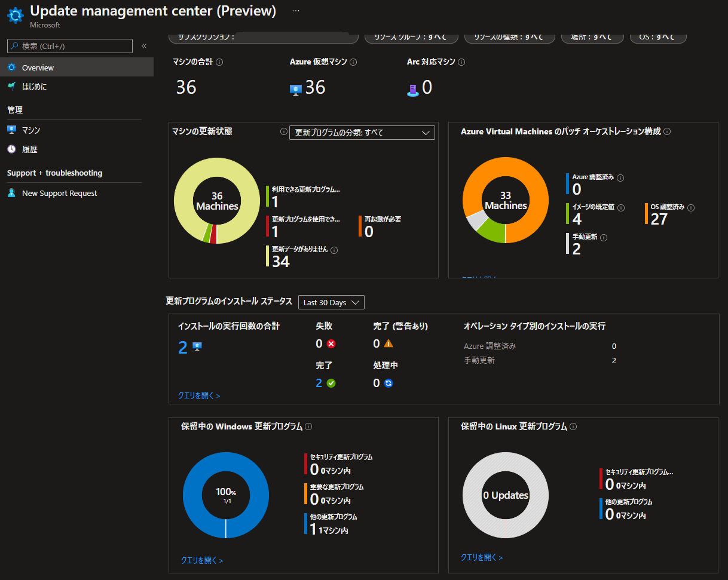Click the Azure 仮想マシン monitor icon
728x580 pixels.
[x=295, y=90]
